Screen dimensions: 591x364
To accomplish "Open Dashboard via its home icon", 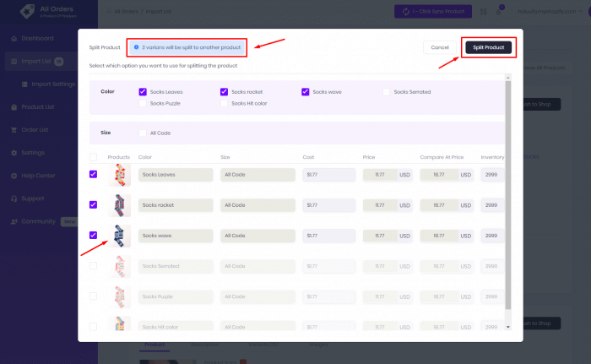I will pos(14,39).
